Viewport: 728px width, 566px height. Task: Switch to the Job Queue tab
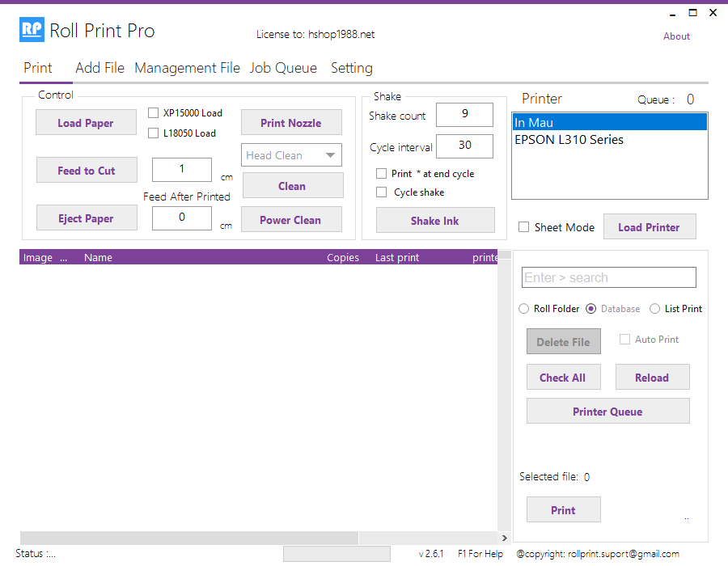point(283,68)
